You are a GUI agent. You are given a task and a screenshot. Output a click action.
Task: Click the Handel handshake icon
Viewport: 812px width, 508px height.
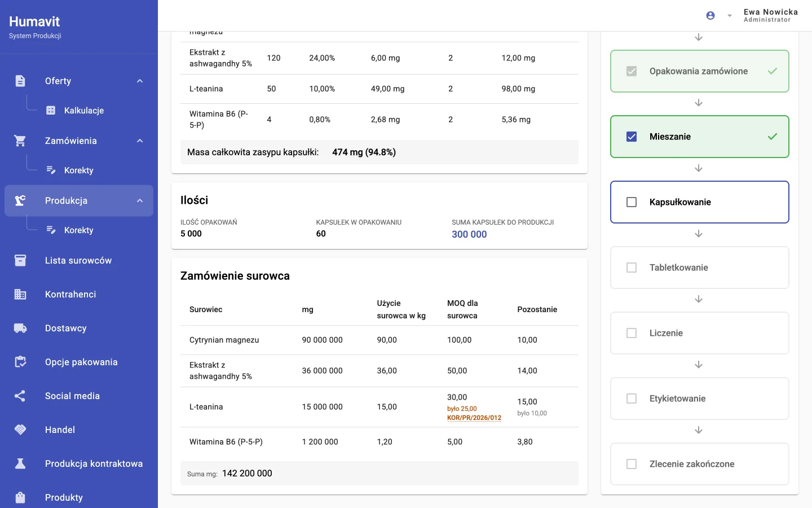[x=20, y=430]
